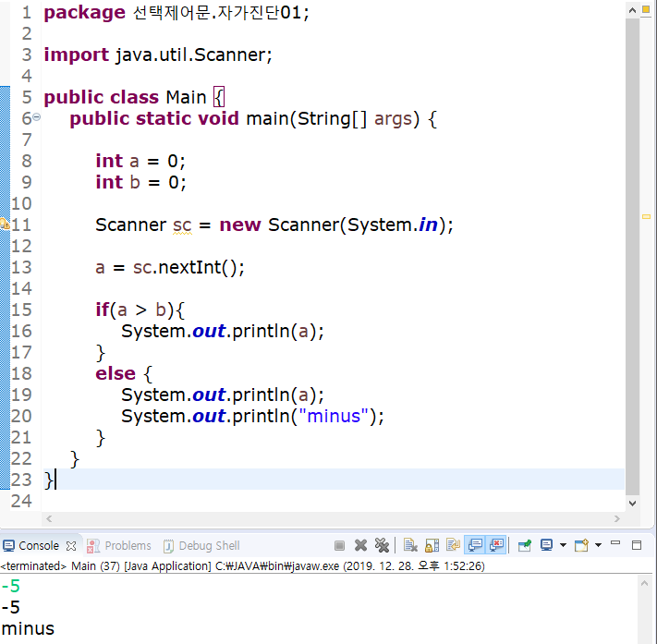
Task: Click the console scrollbar up arrow
Action: 644,583
